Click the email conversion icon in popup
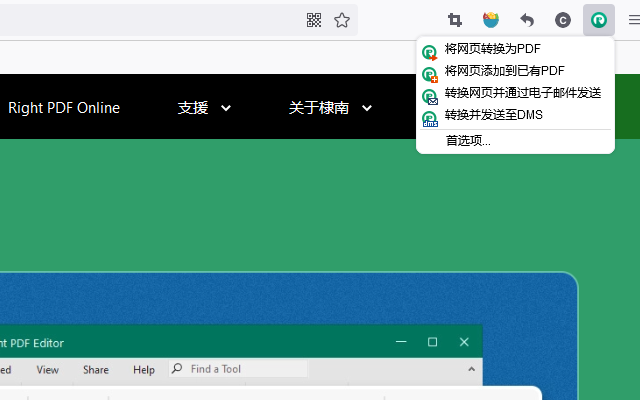Image resolution: width=640 pixels, height=400 pixels. [430, 97]
